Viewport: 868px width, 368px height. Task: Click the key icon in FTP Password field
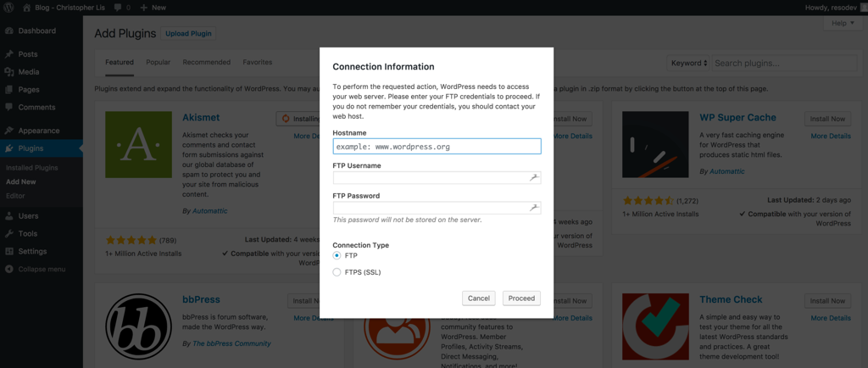click(x=534, y=208)
